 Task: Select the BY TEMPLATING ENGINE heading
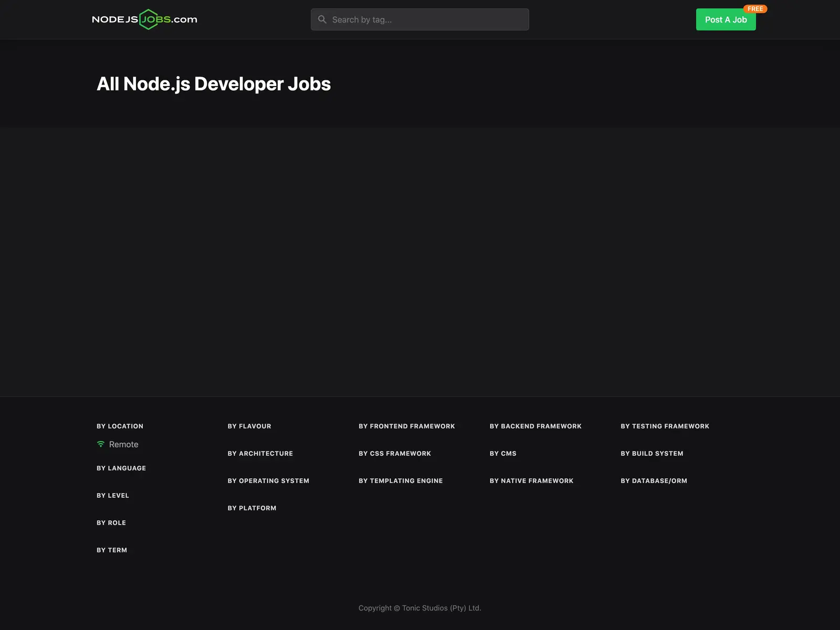click(401, 481)
